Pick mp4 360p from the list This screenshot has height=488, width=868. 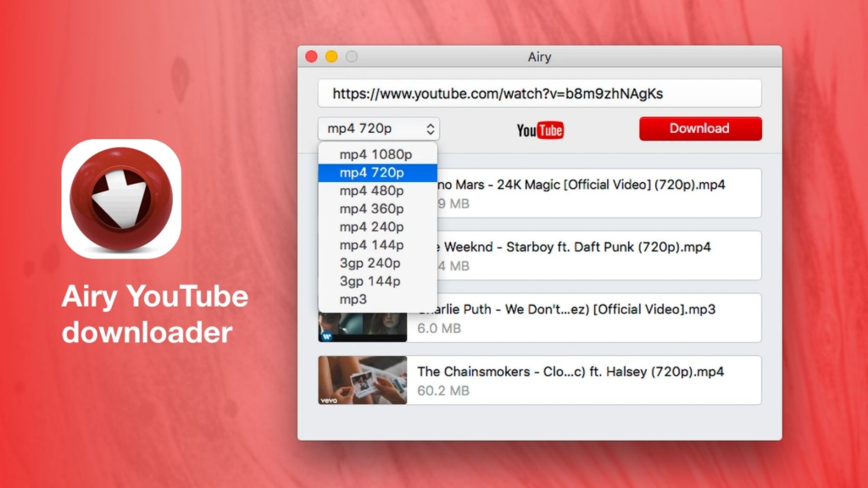tap(377, 209)
